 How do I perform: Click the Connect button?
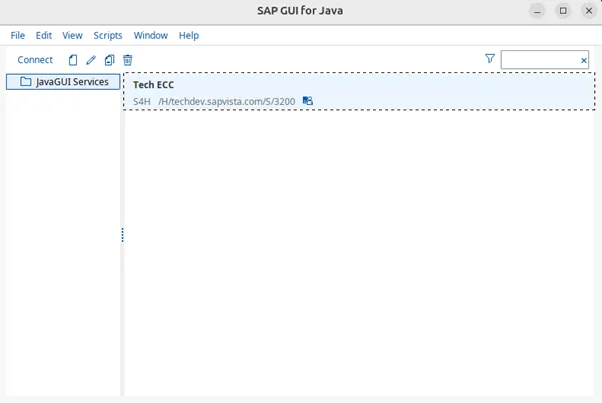(35, 60)
